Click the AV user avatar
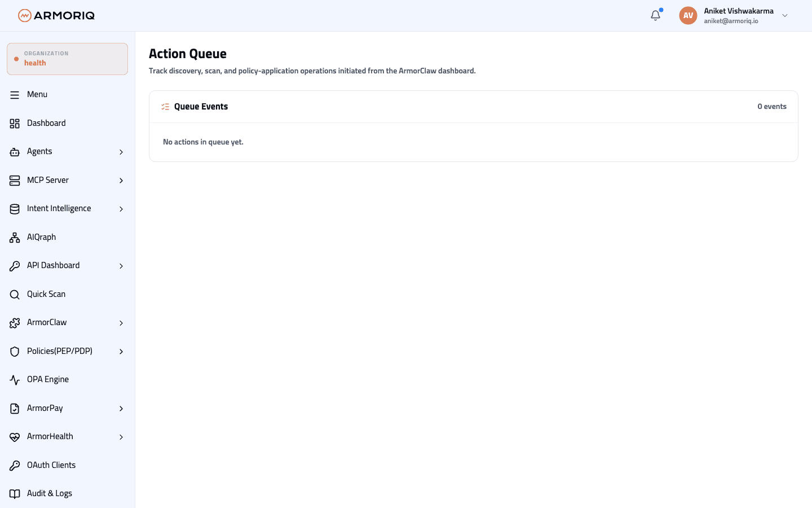 pos(688,15)
